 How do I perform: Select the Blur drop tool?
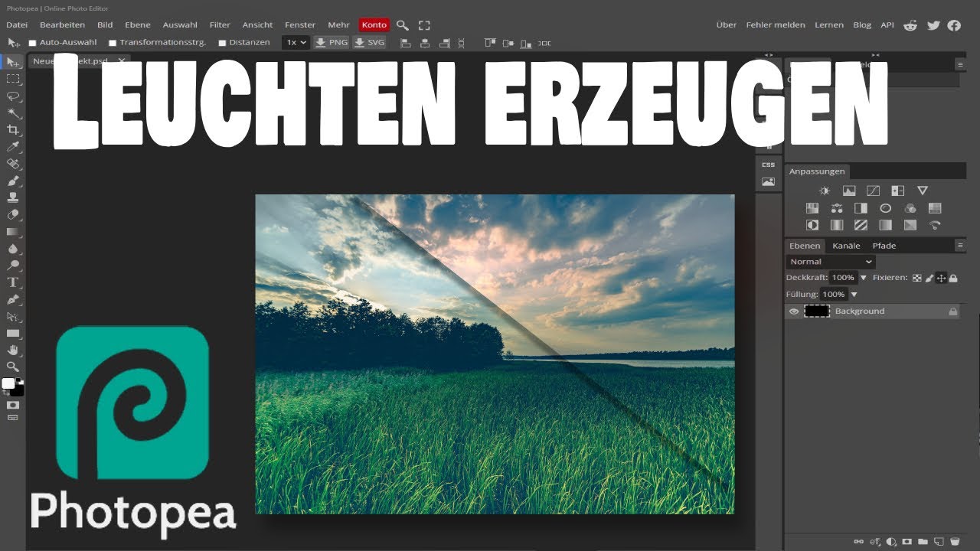coord(13,249)
